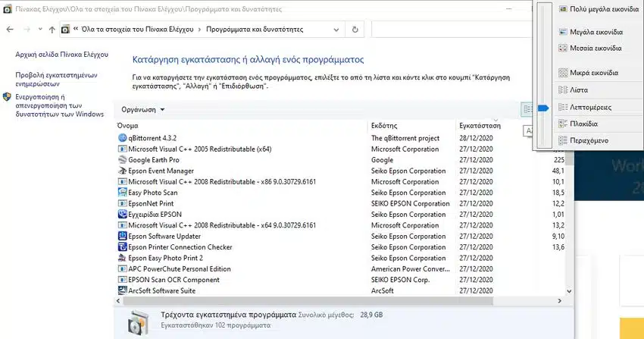The image size is (644, 339).
Task: Click the horizontal scrollbar of the programs list
Action: [308, 301]
